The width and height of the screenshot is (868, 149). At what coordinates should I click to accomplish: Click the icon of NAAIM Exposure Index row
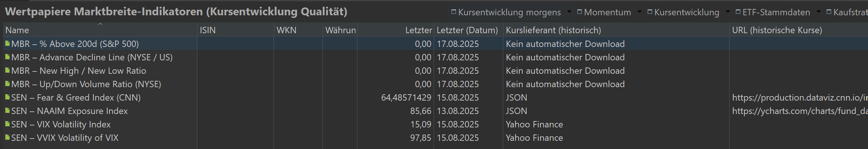click(7, 111)
